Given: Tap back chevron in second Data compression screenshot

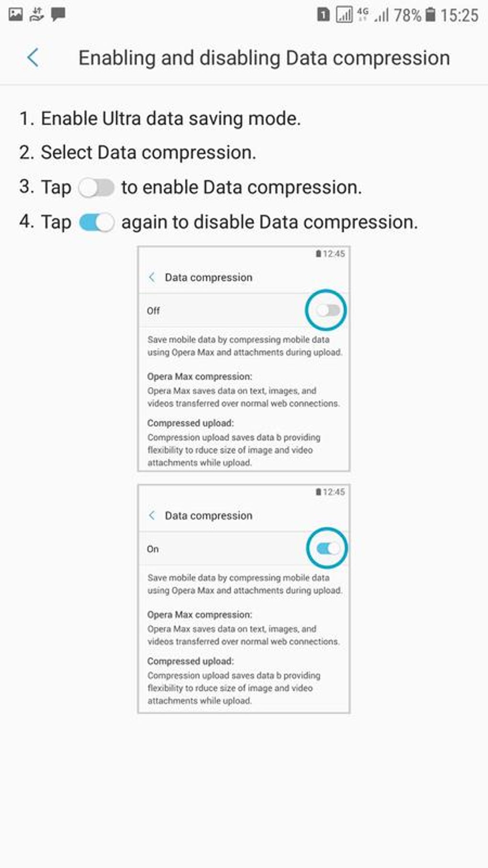Looking at the screenshot, I should click(152, 515).
